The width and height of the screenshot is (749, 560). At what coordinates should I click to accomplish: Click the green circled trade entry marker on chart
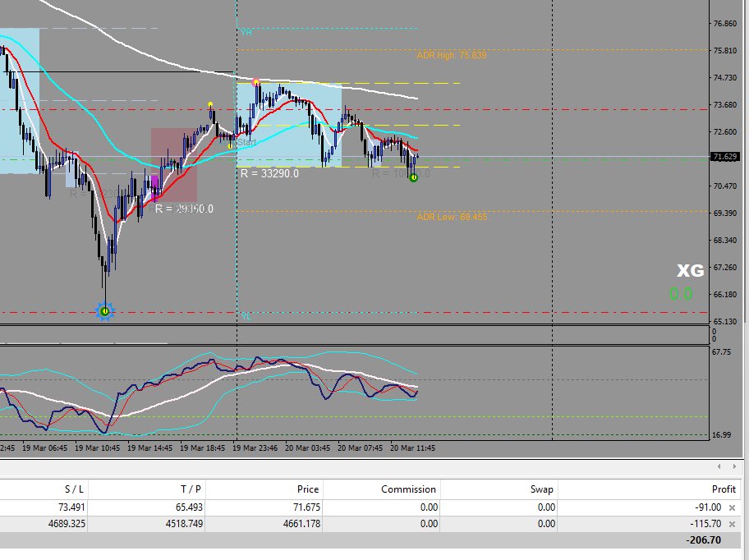[x=413, y=177]
